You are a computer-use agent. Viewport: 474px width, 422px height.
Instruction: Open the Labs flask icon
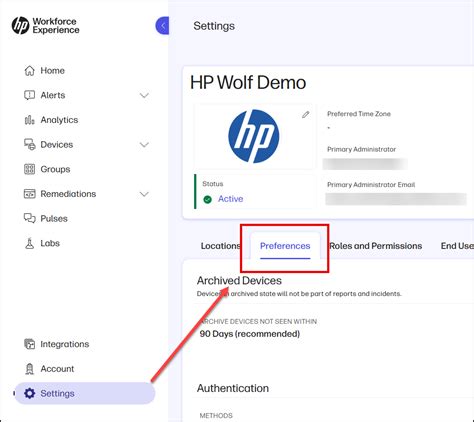pos(29,243)
